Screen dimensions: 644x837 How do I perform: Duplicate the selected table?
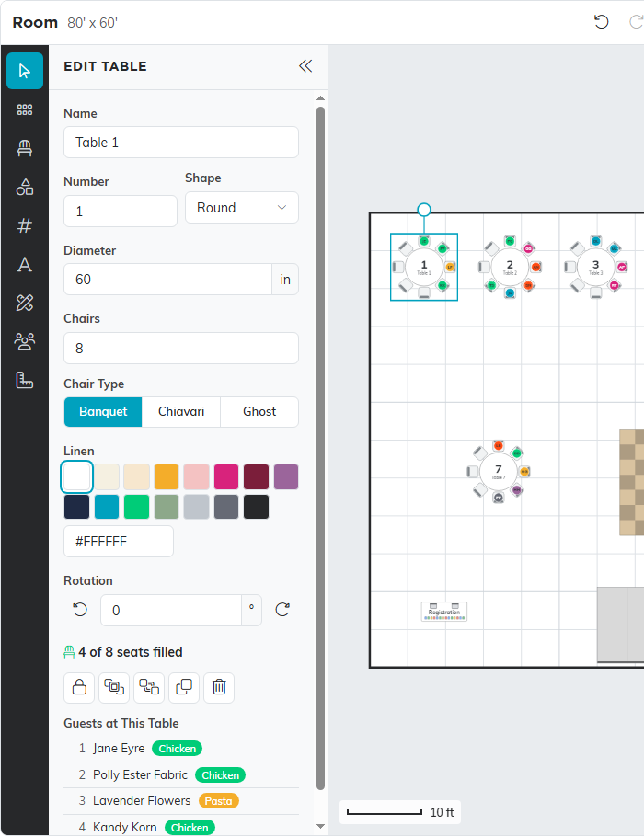184,687
